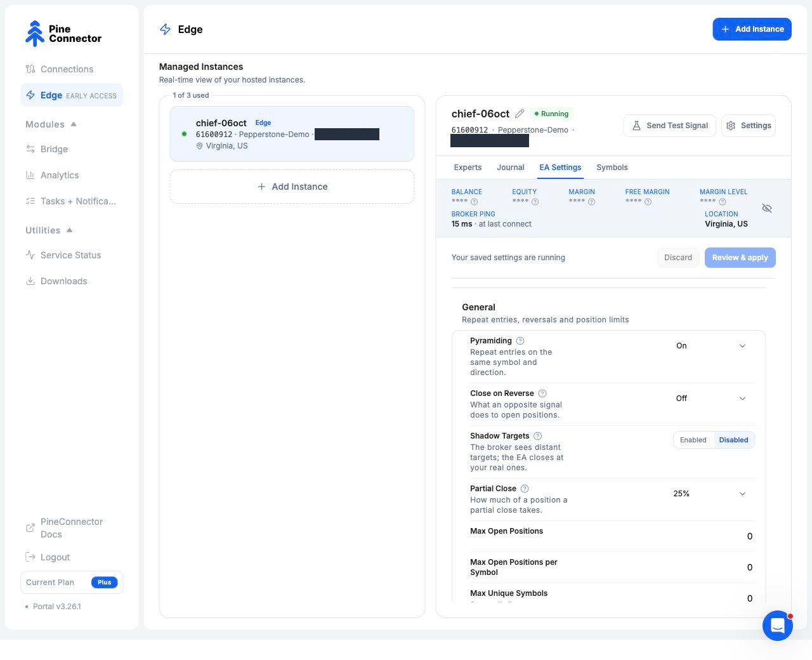Click the green status dot on chief-06oct

tap(184, 134)
